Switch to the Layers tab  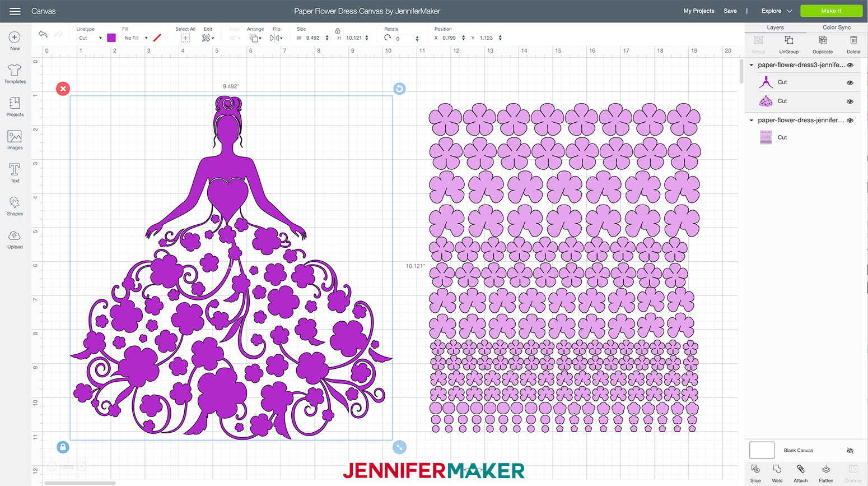pos(775,27)
